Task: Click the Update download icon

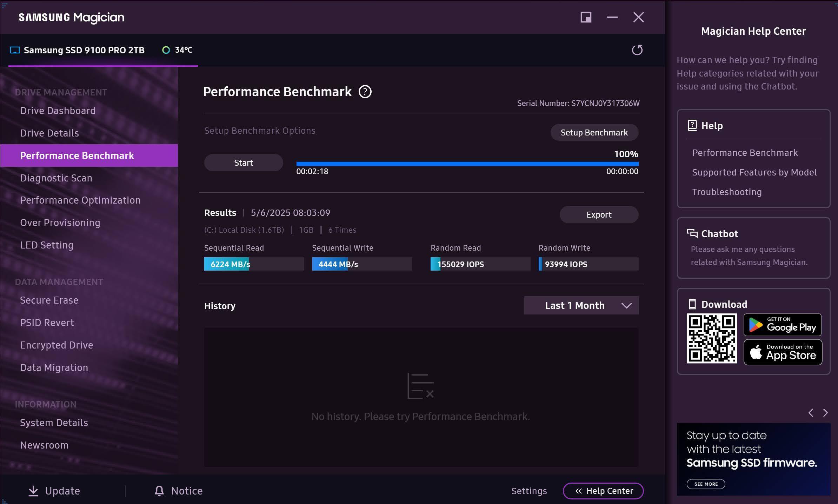Action: (33, 491)
